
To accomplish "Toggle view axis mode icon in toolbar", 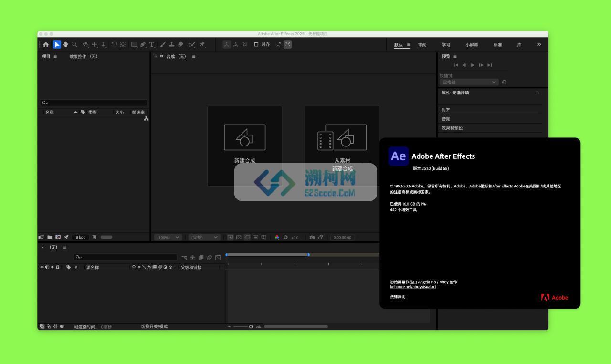I will (x=245, y=44).
